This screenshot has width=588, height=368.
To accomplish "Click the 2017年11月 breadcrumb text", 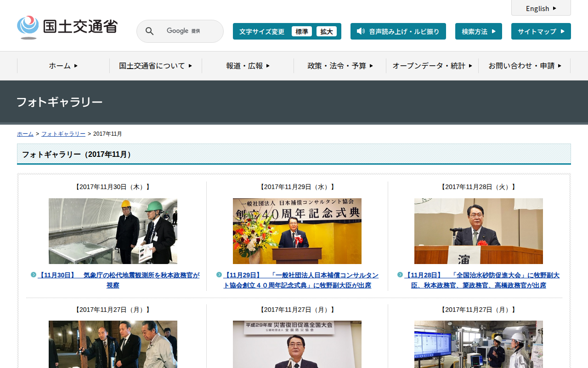I will [107, 134].
